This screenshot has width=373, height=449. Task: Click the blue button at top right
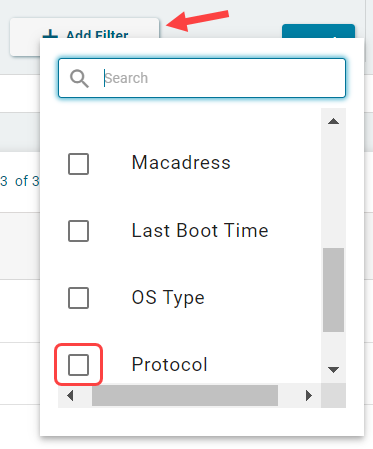[318, 31]
